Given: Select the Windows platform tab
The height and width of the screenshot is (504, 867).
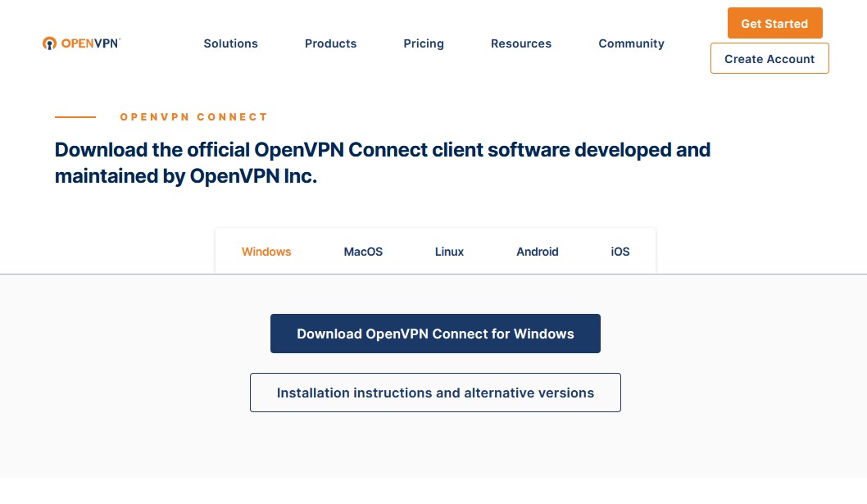Looking at the screenshot, I should click(266, 252).
